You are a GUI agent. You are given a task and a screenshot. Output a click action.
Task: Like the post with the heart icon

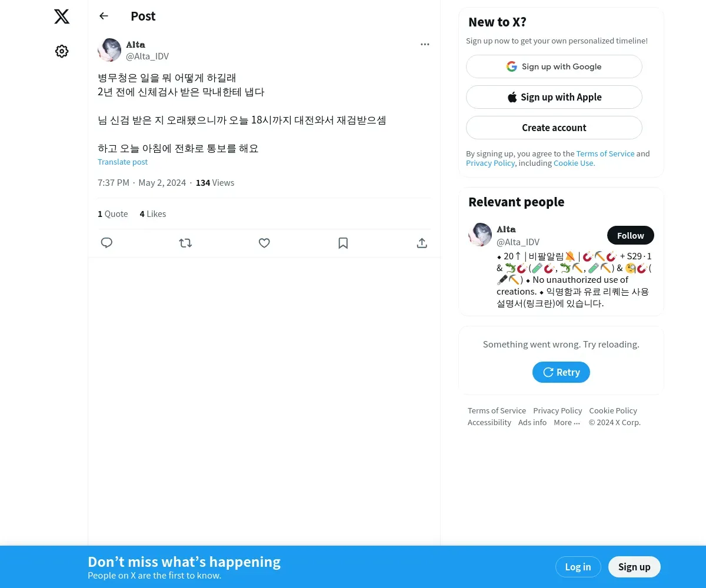click(264, 243)
